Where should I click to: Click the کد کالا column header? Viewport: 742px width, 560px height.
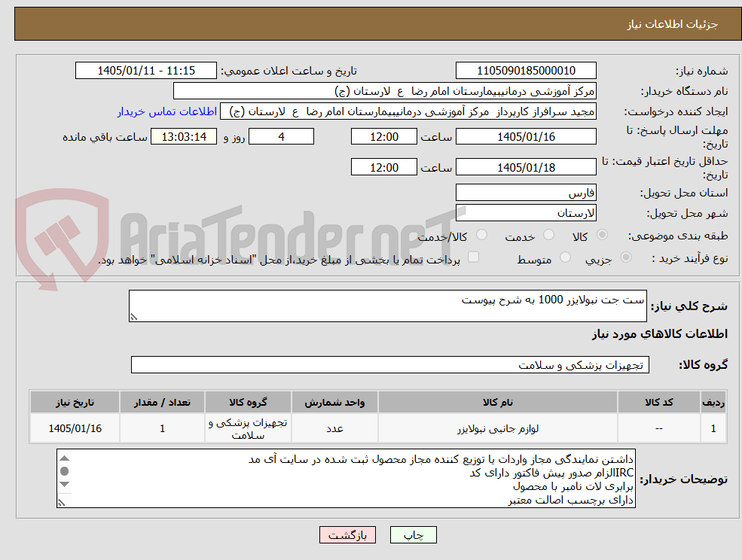[658, 402]
